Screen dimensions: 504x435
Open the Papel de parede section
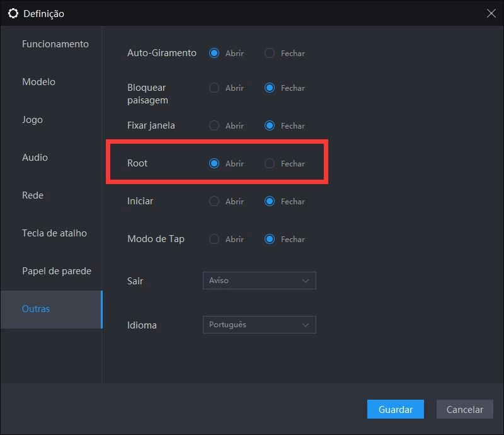pos(56,271)
